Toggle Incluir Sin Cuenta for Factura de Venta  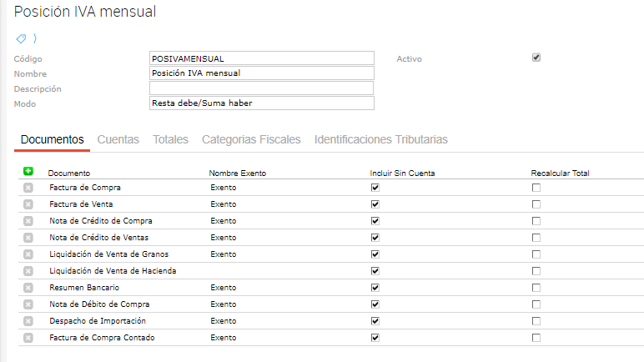(x=375, y=204)
